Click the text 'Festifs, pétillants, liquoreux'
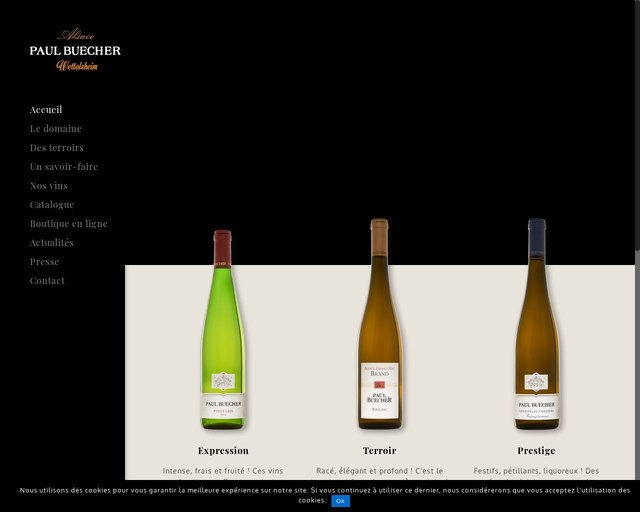 (526, 471)
